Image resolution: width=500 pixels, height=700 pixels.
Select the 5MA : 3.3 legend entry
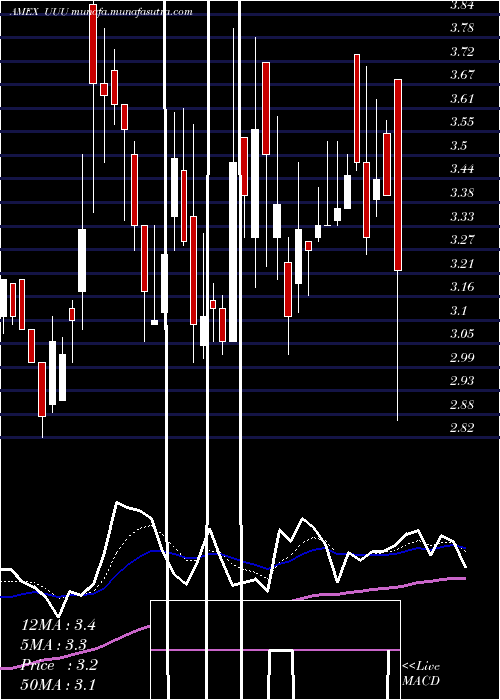[54, 645]
